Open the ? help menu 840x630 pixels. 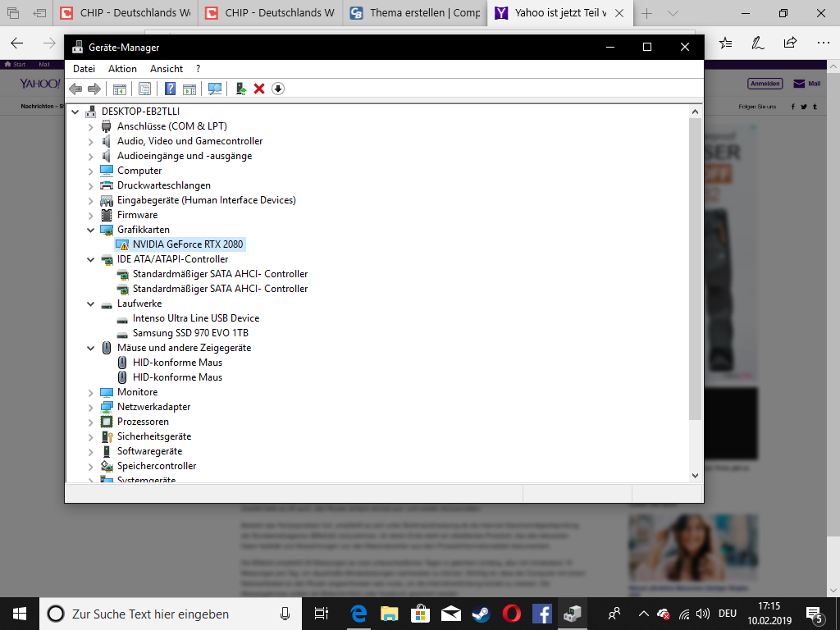pyautogui.click(x=199, y=69)
